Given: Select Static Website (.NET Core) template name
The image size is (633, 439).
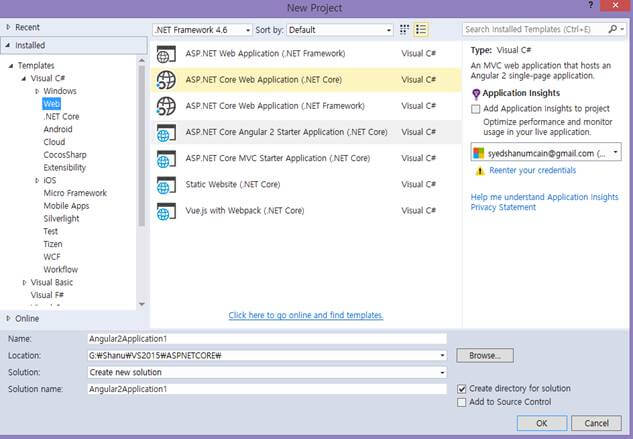Looking at the screenshot, I should pos(233,185).
